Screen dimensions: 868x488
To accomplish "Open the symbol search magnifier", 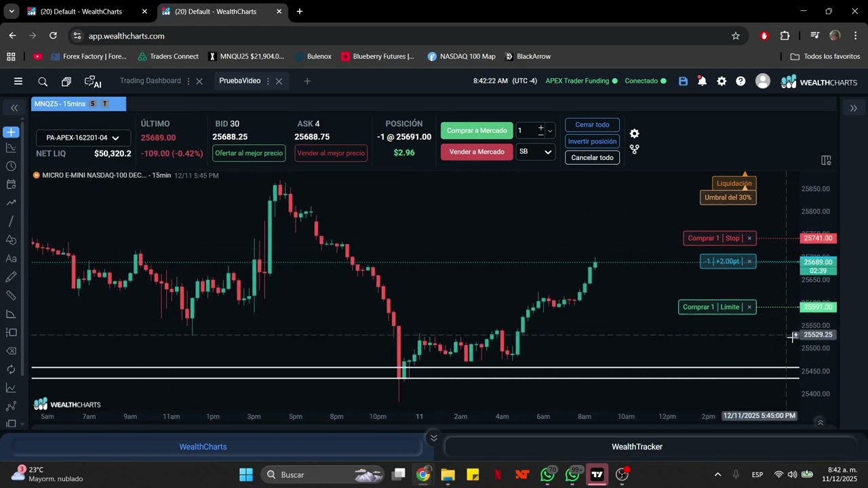I will pos(43,81).
